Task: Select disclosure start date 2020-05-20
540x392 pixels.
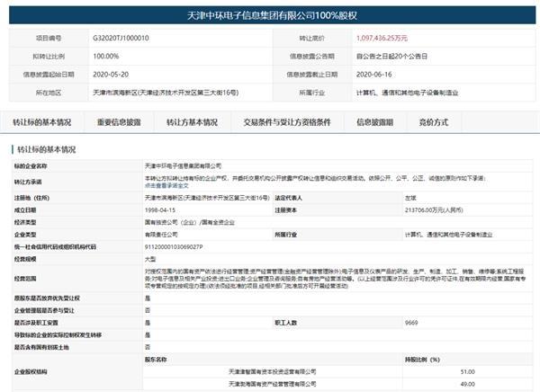Action: [111, 75]
